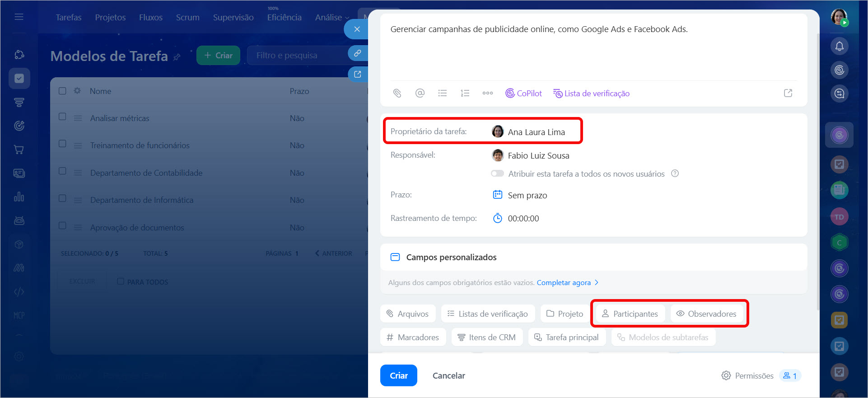Insert a bulleted list in description
Screen dimensions: 868x398
click(442, 93)
